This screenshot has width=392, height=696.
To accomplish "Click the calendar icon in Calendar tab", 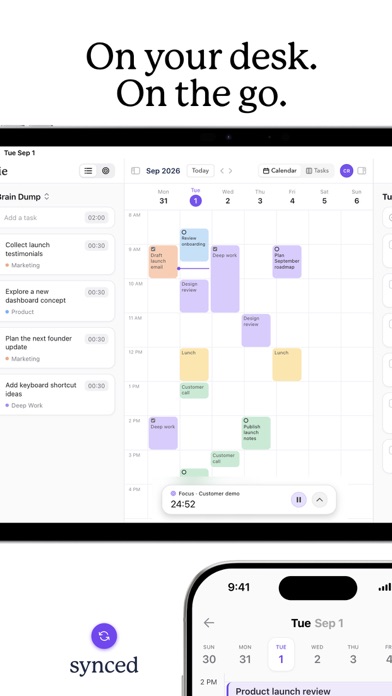I will pos(266,171).
